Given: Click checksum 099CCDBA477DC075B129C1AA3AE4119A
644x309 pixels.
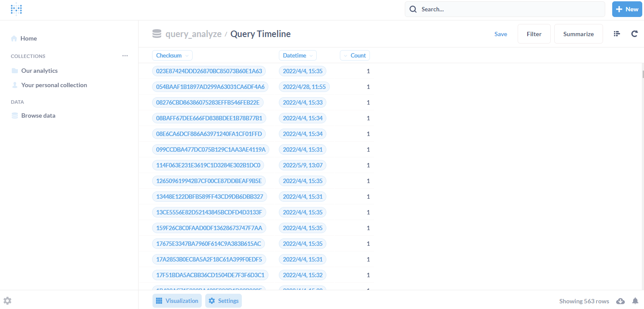Looking at the screenshot, I should pyautogui.click(x=211, y=149).
